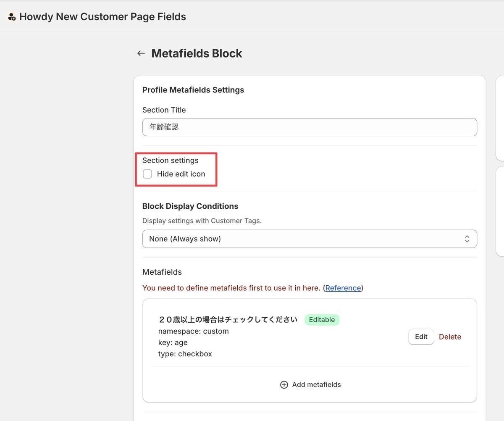Click the Section settings label
Viewport: 504px width, 421px height.
(x=171, y=161)
